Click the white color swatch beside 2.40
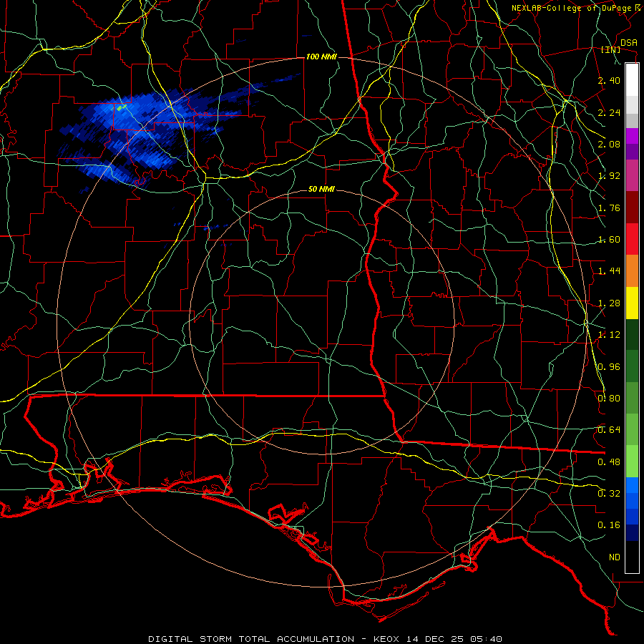The image size is (644, 644). tap(632, 79)
